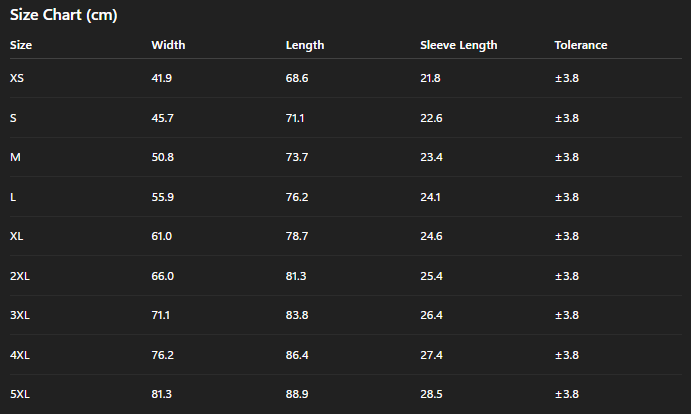Click the tolerance value in S row
This screenshot has width=691, height=414.
566,118
